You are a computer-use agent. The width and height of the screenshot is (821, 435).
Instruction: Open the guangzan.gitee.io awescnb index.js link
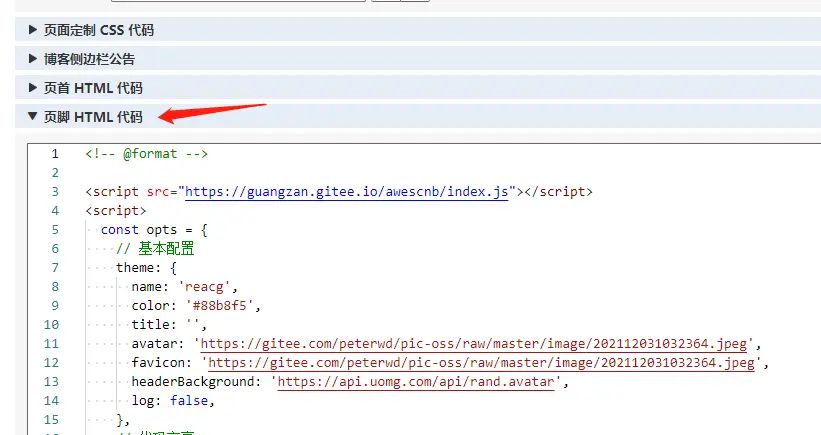[347, 192]
